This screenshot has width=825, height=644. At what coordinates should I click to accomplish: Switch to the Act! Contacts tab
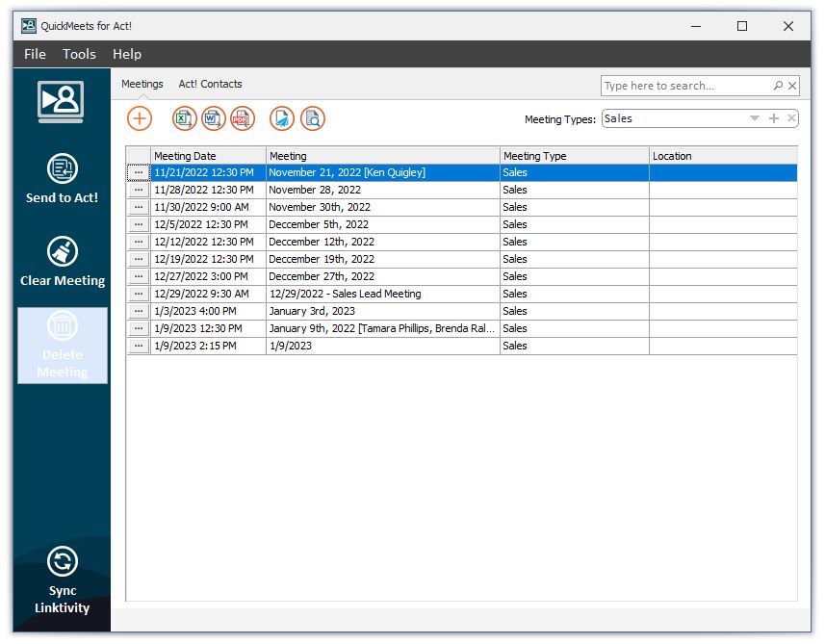(x=211, y=84)
